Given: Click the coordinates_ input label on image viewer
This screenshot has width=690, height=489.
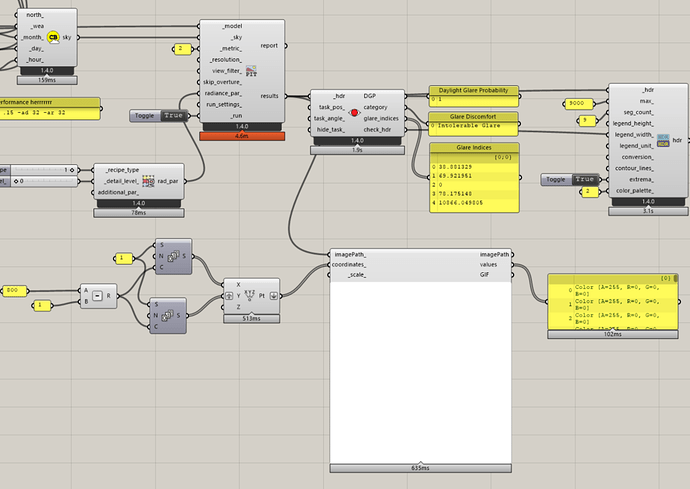Looking at the screenshot, I should pos(349,265).
